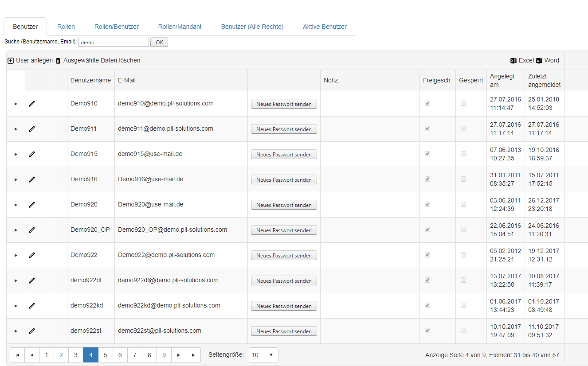Go to page 9
This screenshot has height=366, width=588.
coord(164,355)
